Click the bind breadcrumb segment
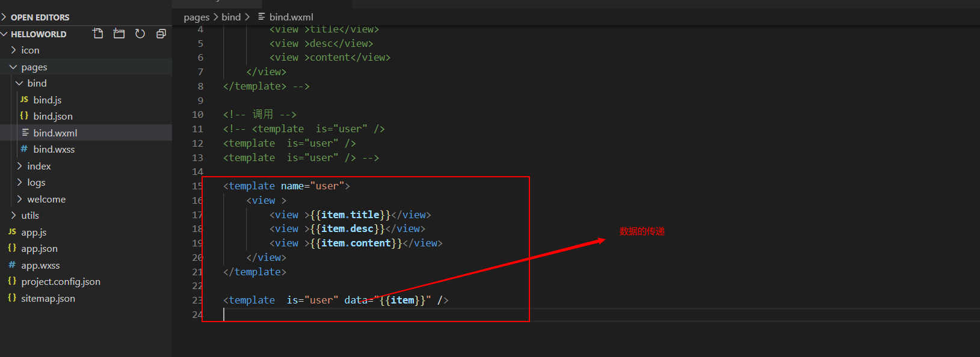Image resolution: width=980 pixels, height=357 pixels. click(231, 17)
